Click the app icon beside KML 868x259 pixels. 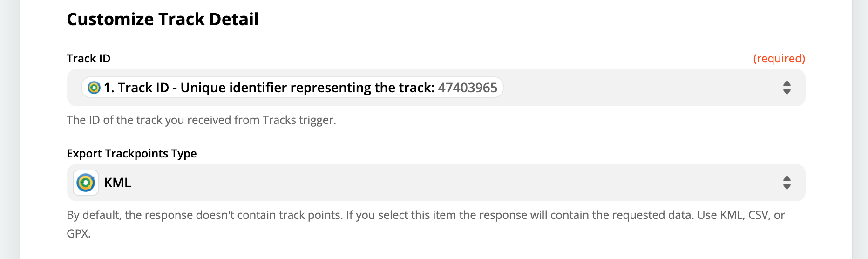click(x=86, y=183)
